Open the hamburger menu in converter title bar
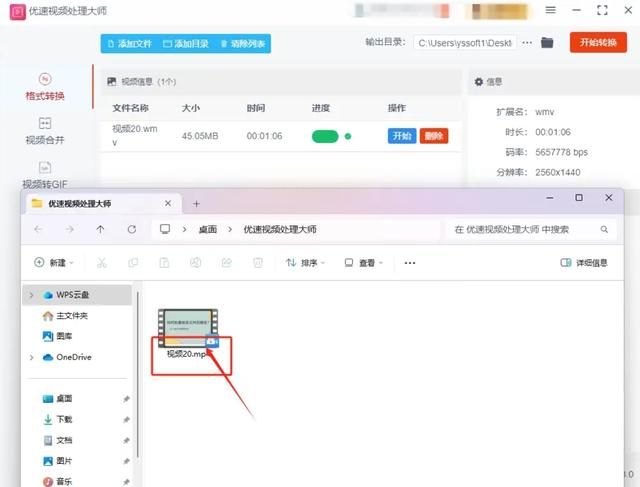640x487 pixels. (551, 10)
